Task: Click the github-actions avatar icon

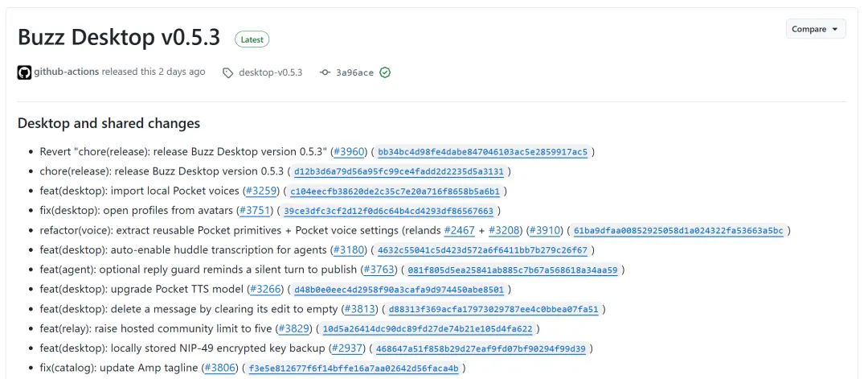Action: click(24, 72)
